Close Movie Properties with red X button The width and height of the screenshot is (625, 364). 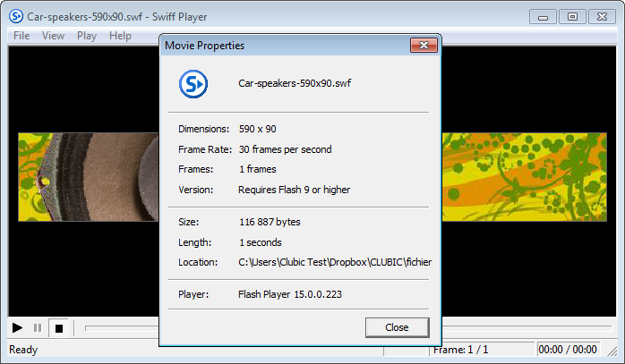(424, 46)
